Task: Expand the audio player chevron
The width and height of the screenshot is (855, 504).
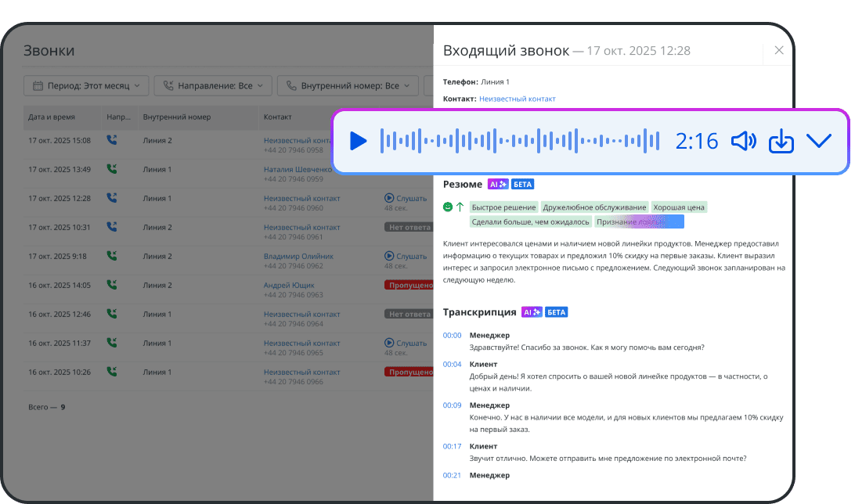Action: [818, 141]
